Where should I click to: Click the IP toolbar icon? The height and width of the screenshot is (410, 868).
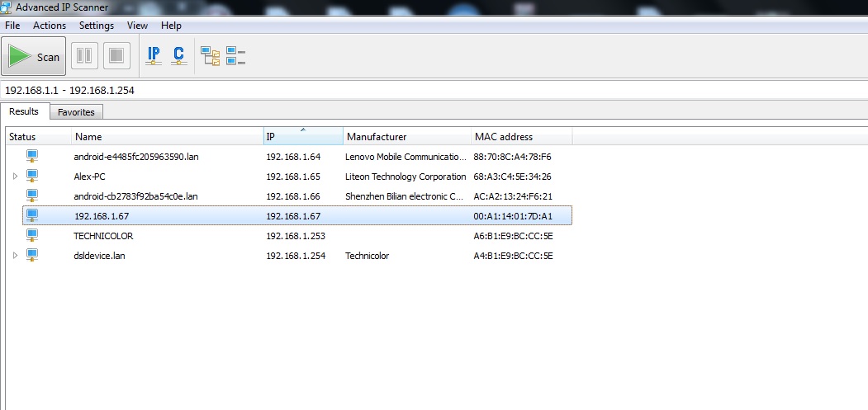pyautogui.click(x=154, y=55)
